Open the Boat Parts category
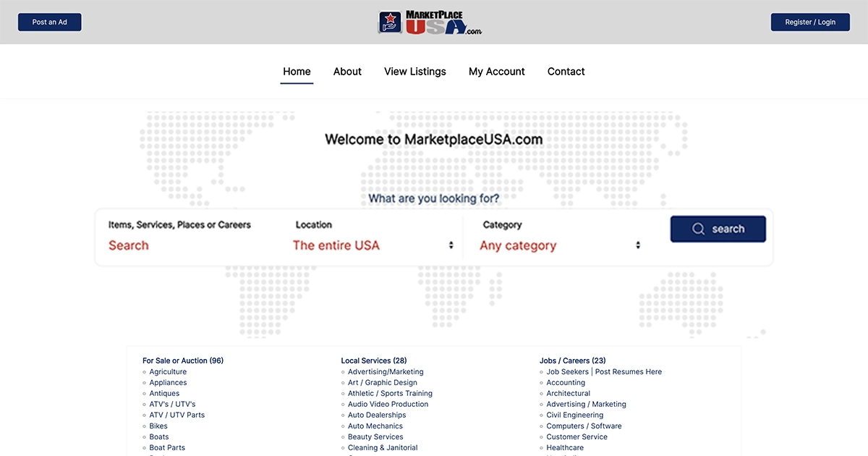Viewport: 868px width, 456px height. (167, 448)
